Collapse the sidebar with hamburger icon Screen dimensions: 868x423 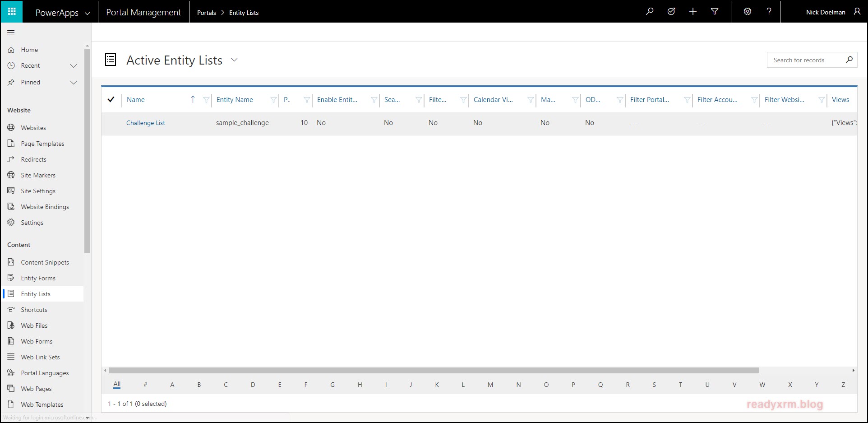tap(11, 33)
